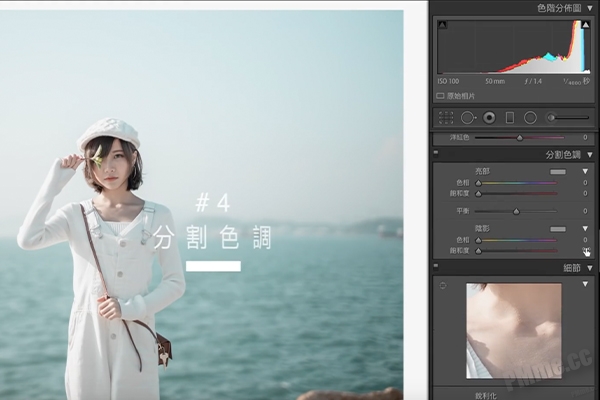Click the 亮部 飽和度 value field
The image size is (600, 400).
tap(585, 193)
